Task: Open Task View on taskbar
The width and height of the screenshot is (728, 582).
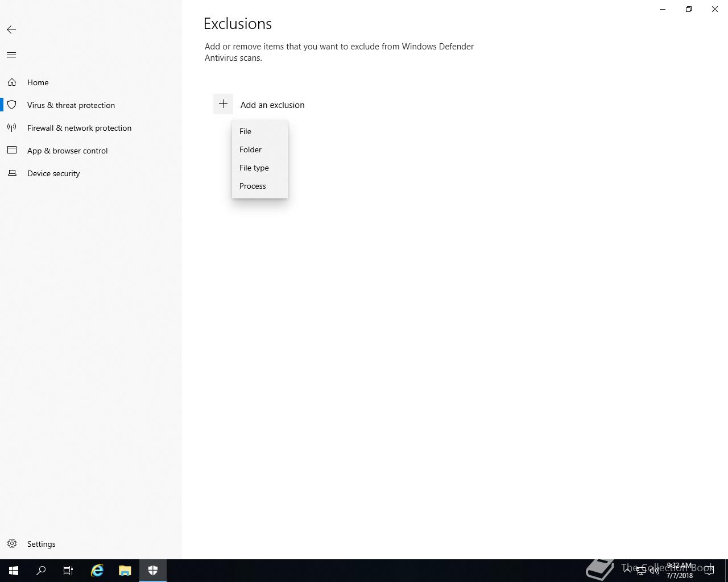Action: [68, 571]
